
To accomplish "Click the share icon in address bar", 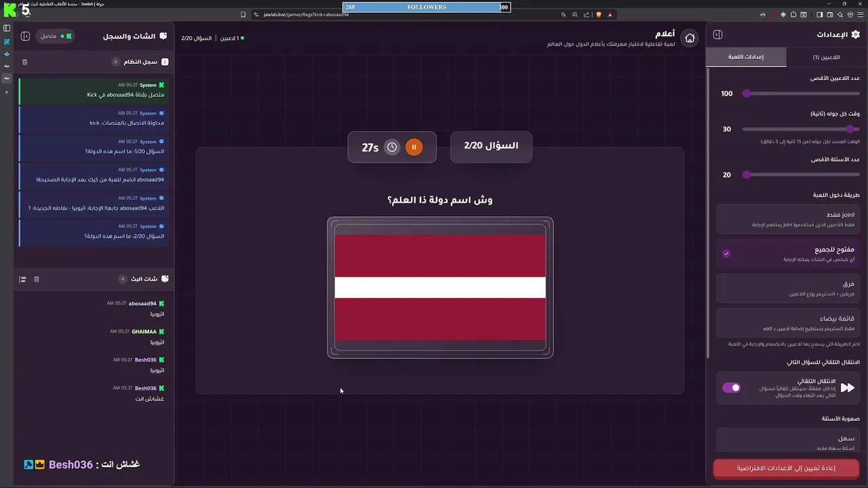I will (586, 14).
